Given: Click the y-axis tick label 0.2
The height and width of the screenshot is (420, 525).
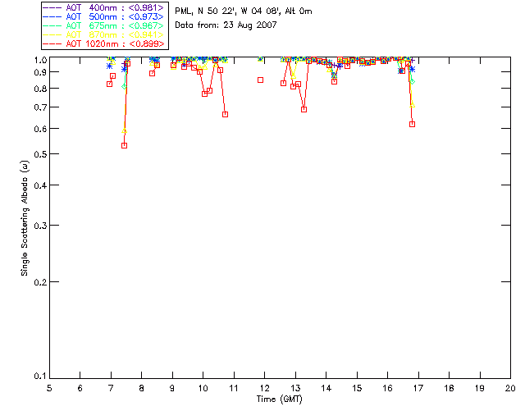Looking at the screenshot, I should 40,282.
